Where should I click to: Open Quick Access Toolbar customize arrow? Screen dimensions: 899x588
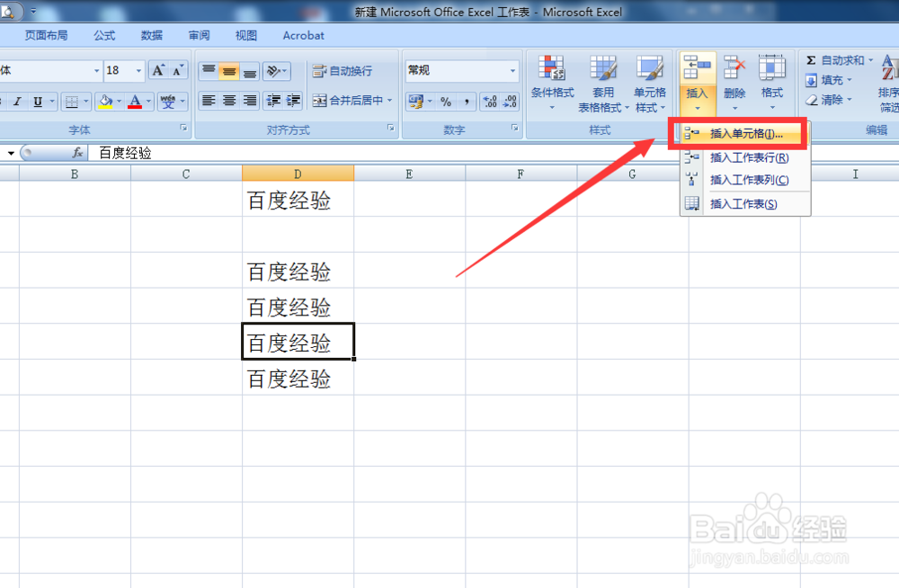coord(33,12)
